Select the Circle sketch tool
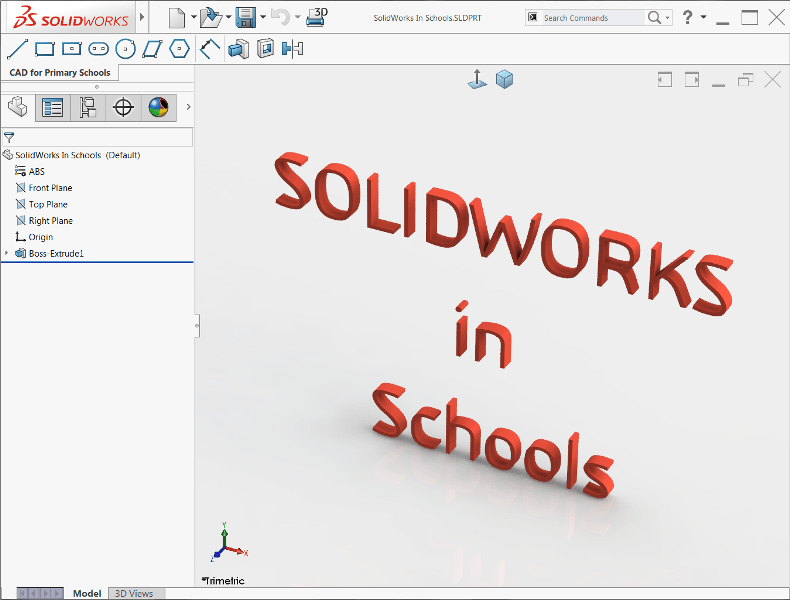This screenshot has height=600, width=790. coord(125,48)
